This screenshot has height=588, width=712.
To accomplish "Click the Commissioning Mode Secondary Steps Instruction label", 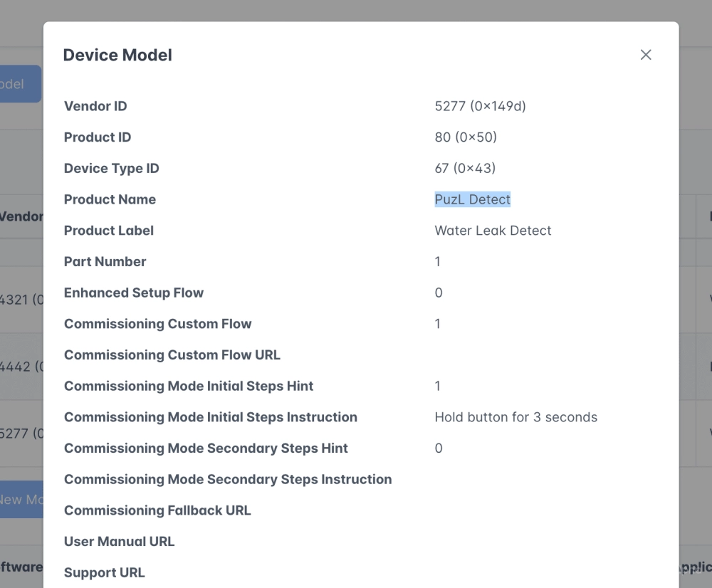I will pos(228,479).
